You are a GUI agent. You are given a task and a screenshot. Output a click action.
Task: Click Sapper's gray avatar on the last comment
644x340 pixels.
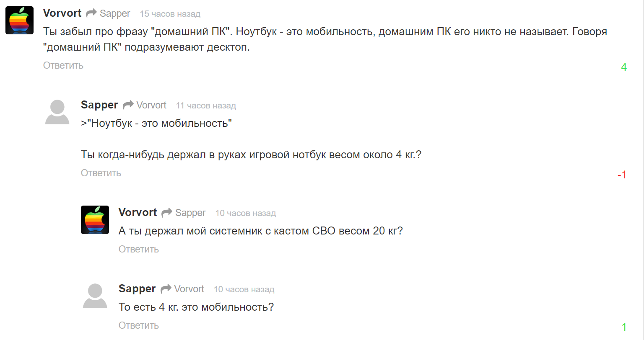(x=95, y=296)
